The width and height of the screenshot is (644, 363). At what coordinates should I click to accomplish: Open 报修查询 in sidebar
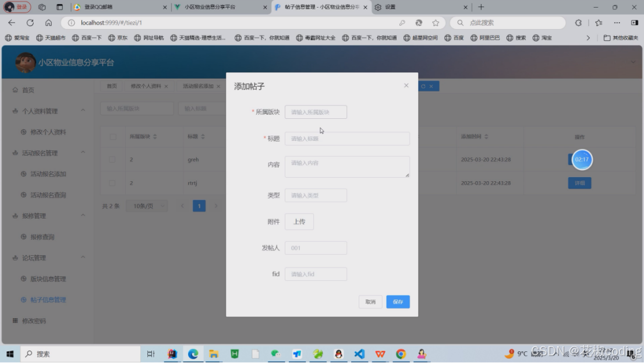[x=43, y=237]
